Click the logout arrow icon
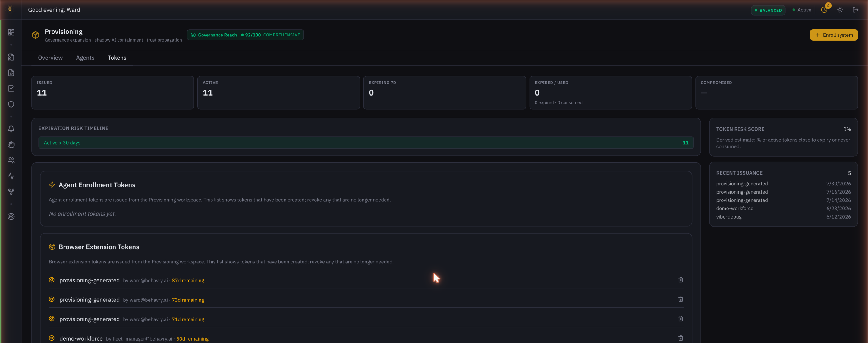Viewport: 868px width, 343px height. tap(855, 10)
